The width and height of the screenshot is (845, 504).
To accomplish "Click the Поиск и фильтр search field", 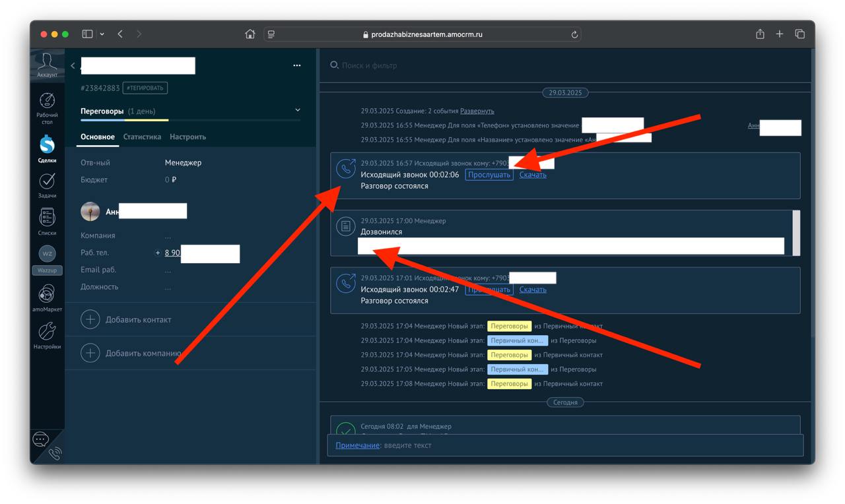I will (x=370, y=65).
